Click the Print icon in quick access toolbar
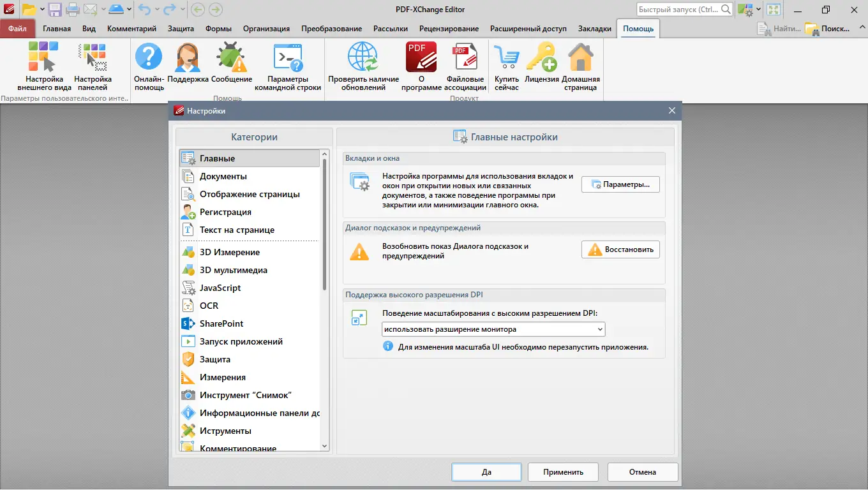Screen dimensions: 868x490 point(72,10)
